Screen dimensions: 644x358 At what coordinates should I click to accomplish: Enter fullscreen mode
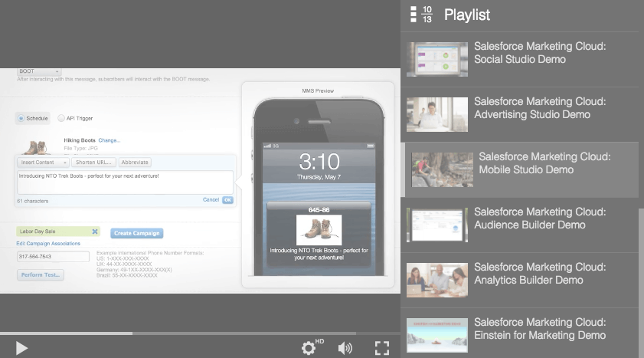click(382, 348)
